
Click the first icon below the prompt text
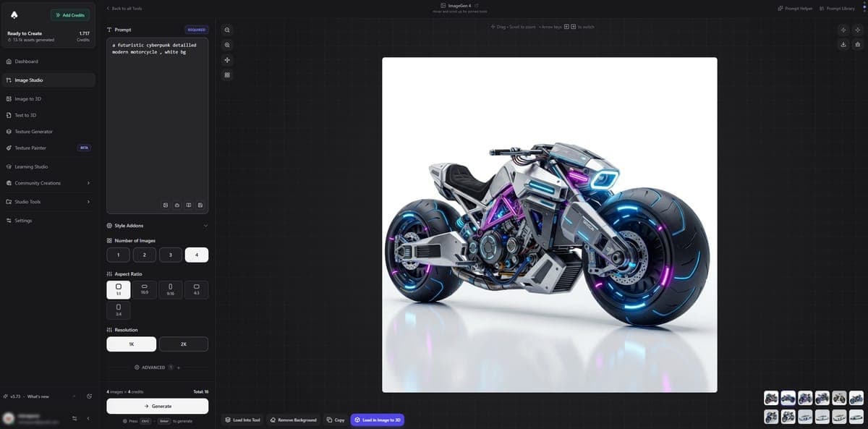click(166, 205)
